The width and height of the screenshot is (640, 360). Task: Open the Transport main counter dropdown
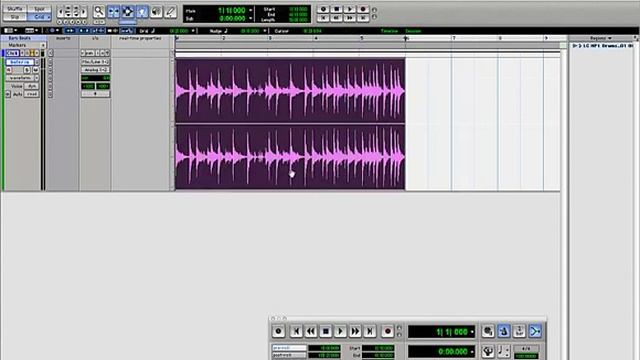click(472, 332)
